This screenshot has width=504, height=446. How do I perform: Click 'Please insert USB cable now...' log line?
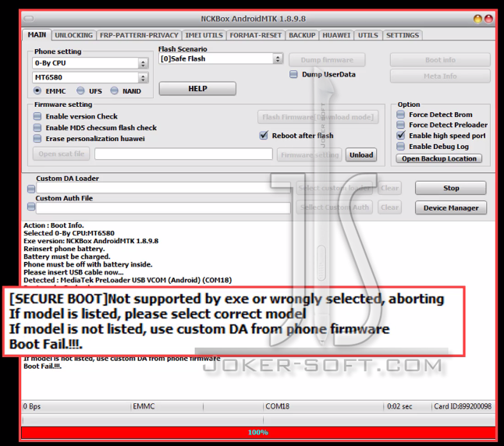[x=73, y=272]
